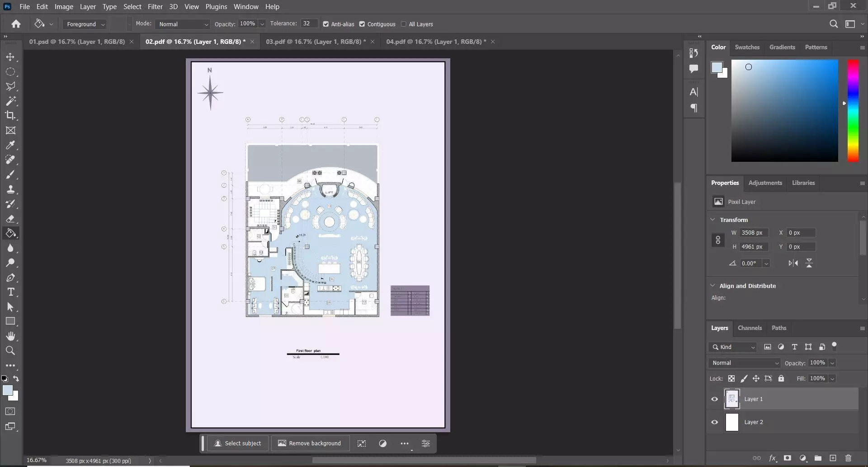Click the Select subject button

pyautogui.click(x=238, y=443)
